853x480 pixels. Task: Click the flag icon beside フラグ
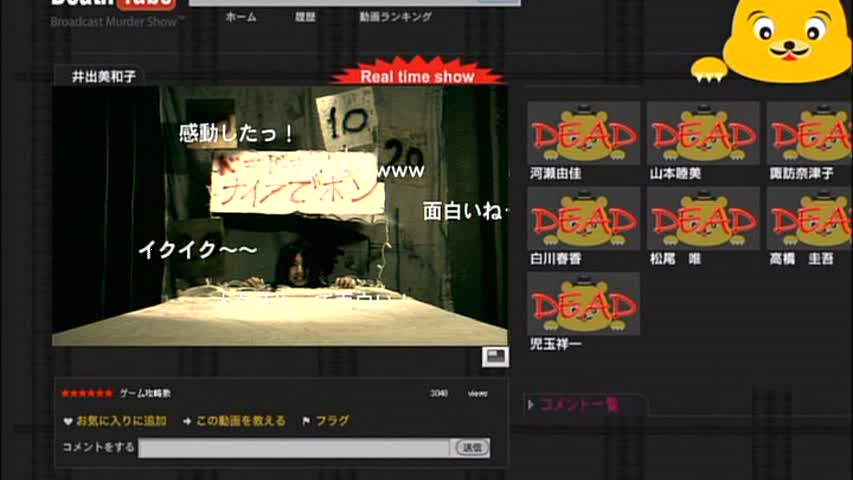[x=306, y=422]
